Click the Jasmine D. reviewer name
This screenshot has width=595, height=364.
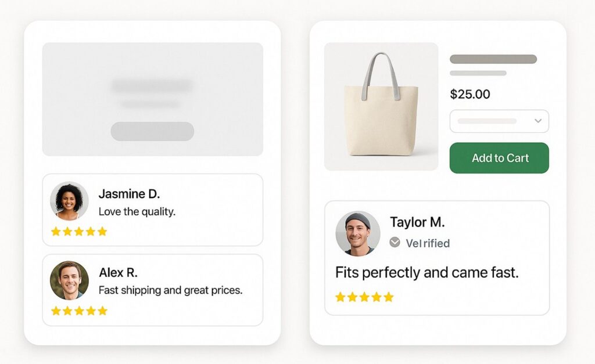129,194
